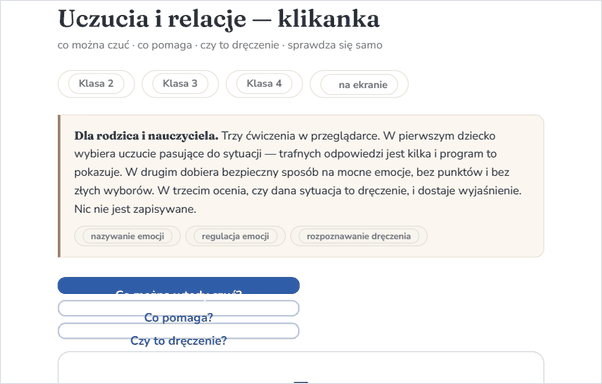
Task: Open the highlighted blue first exercise tab
Action: 179,286
